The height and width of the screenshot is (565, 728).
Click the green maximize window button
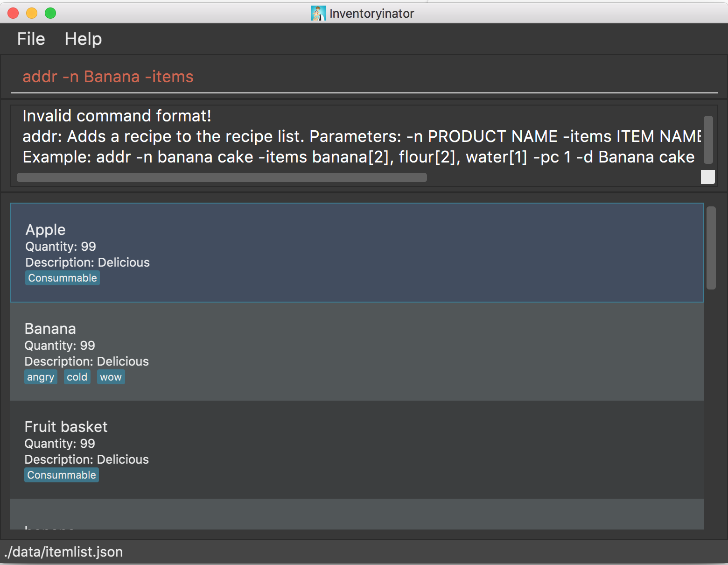tap(50, 13)
